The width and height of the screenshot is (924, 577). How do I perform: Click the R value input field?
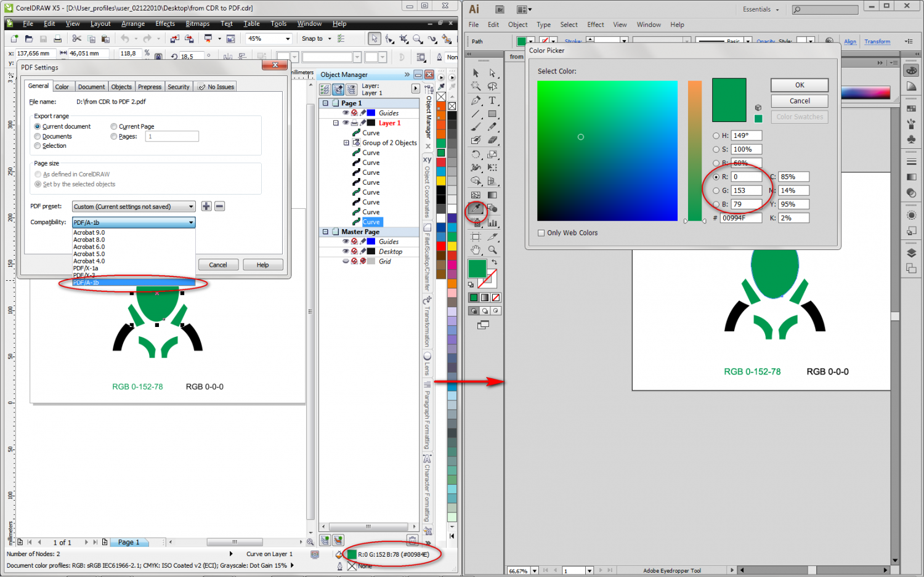click(747, 177)
